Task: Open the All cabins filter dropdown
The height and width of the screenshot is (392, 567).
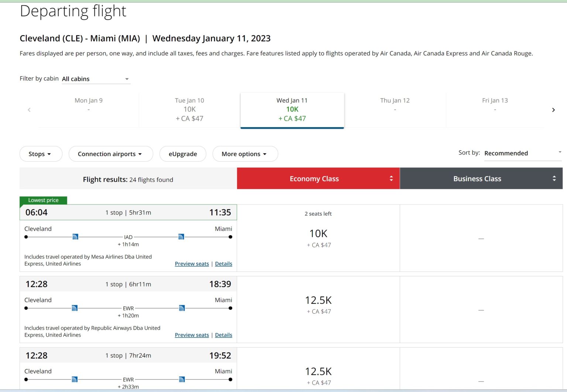Action: 96,79
